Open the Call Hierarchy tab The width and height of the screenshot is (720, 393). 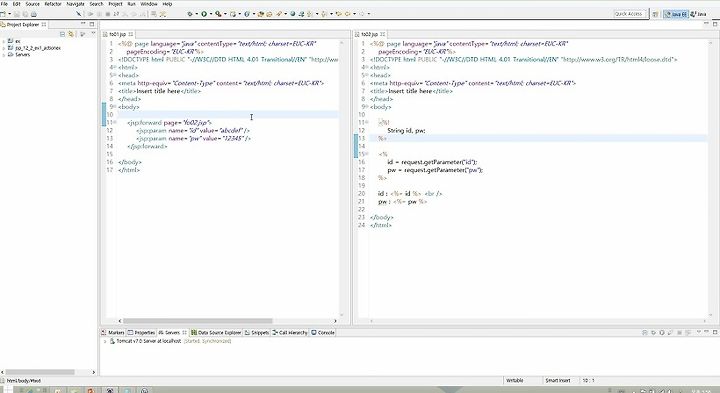pyautogui.click(x=290, y=332)
